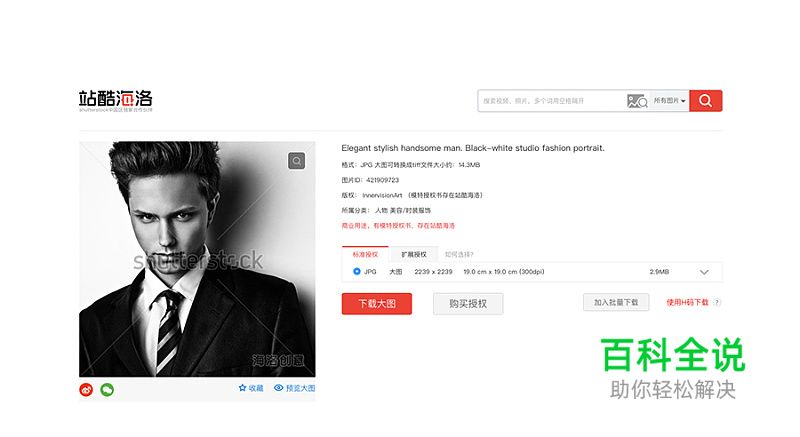Click the red search magnifier button

pyautogui.click(x=706, y=100)
